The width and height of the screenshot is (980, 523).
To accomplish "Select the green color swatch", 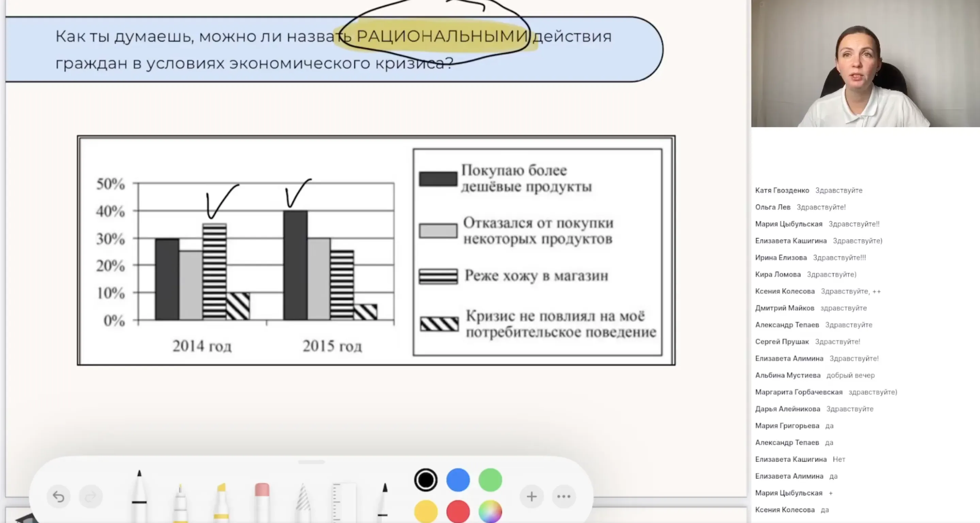I will [x=490, y=480].
